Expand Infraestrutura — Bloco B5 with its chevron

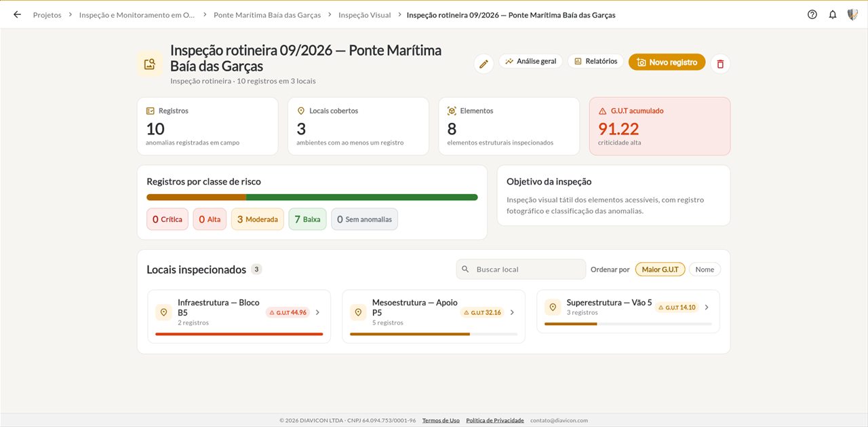[317, 312]
